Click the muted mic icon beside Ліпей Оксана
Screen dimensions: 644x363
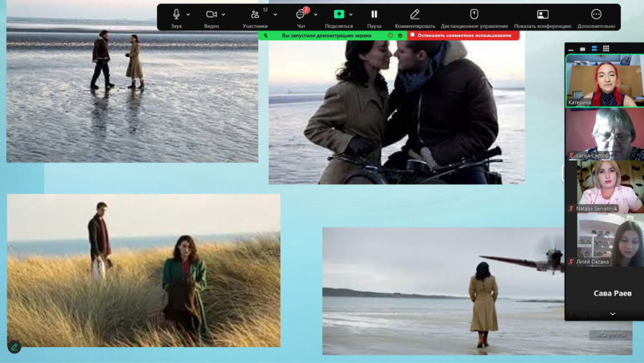tap(571, 262)
